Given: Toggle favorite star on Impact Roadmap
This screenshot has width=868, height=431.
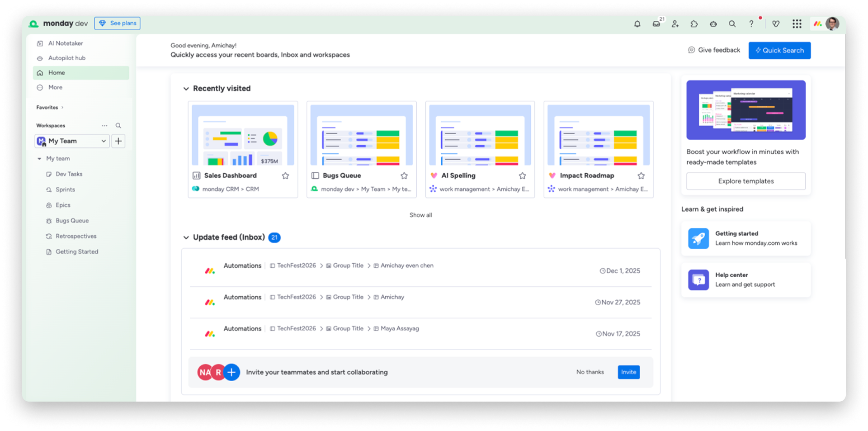Looking at the screenshot, I should pos(641,175).
